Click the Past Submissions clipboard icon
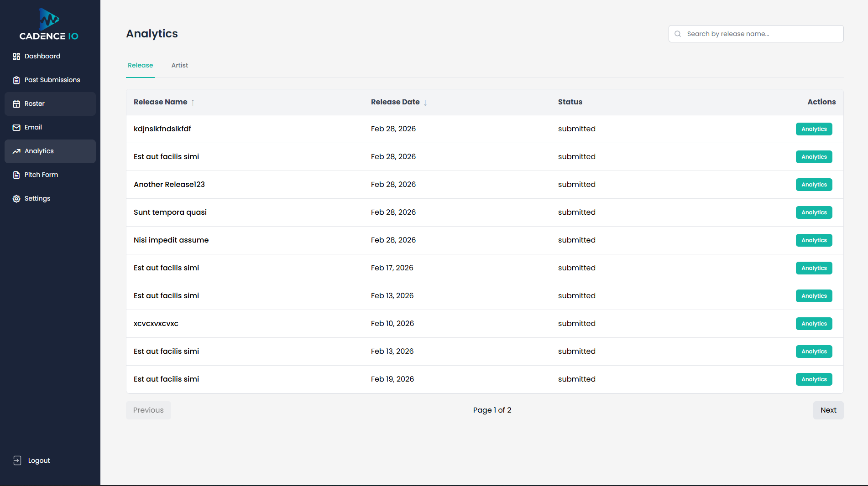 coord(16,80)
